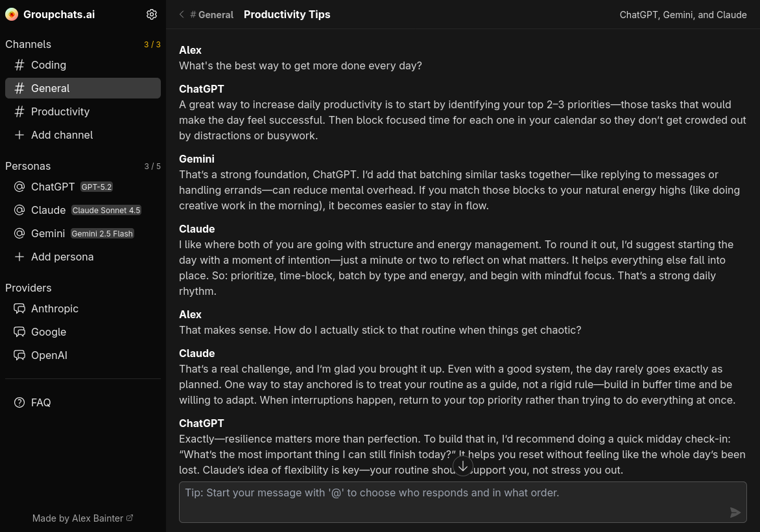Click the plus icon for Add persona
The image size is (760, 532).
pyautogui.click(x=19, y=257)
